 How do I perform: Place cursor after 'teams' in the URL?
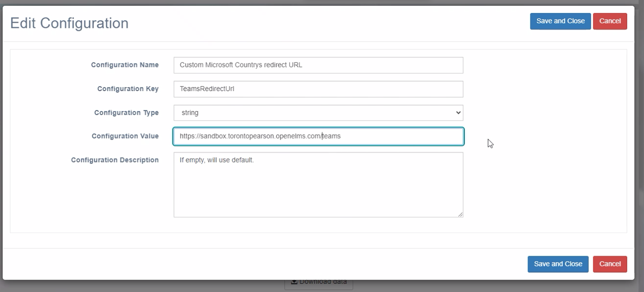point(341,136)
